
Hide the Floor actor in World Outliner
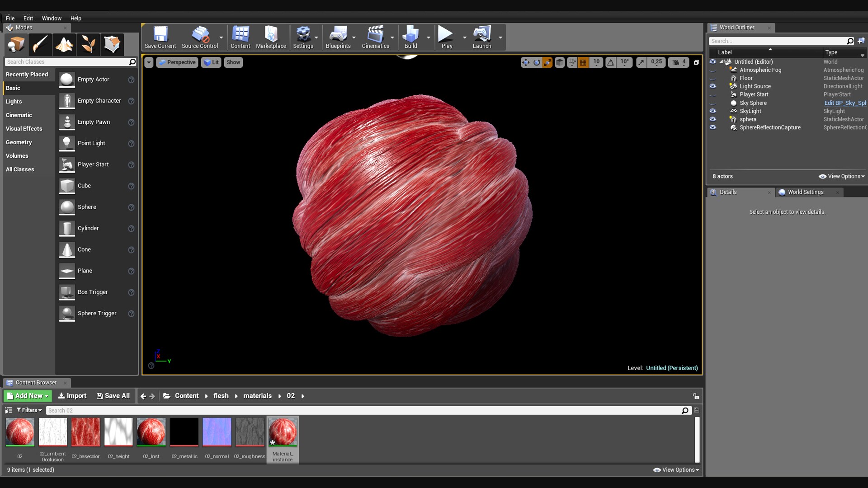click(x=713, y=78)
